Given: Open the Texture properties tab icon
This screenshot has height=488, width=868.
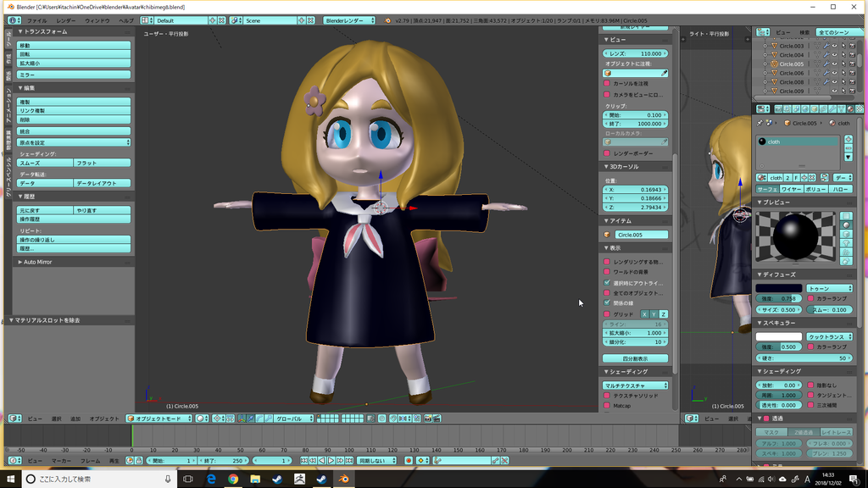Looking at the screenshot, I should click(x=860, y=109).
